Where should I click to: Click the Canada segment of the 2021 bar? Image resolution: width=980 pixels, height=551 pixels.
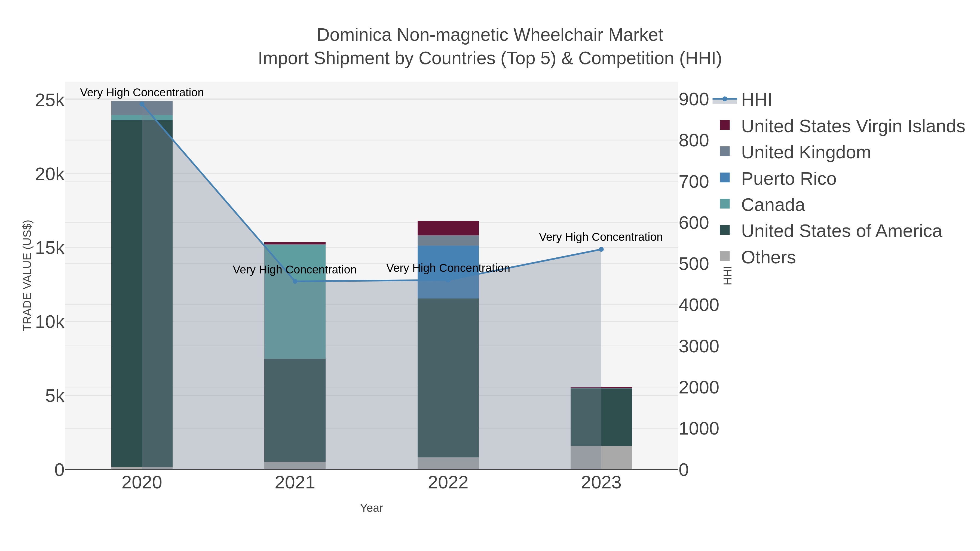295,301
